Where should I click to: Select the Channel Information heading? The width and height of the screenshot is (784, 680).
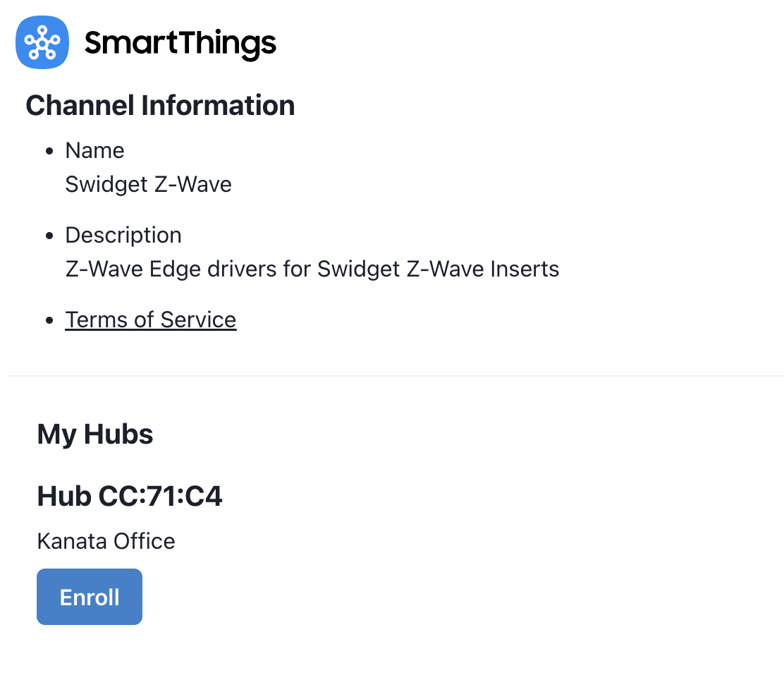(x=160, y=105)
